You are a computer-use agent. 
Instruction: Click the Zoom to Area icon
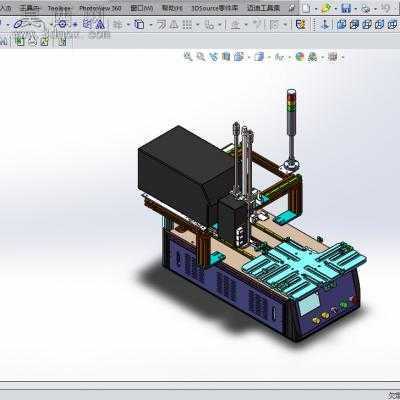[201, 57]
